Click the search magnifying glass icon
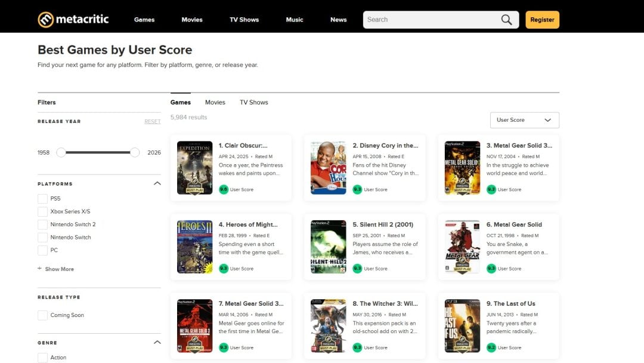 (506, 20)
